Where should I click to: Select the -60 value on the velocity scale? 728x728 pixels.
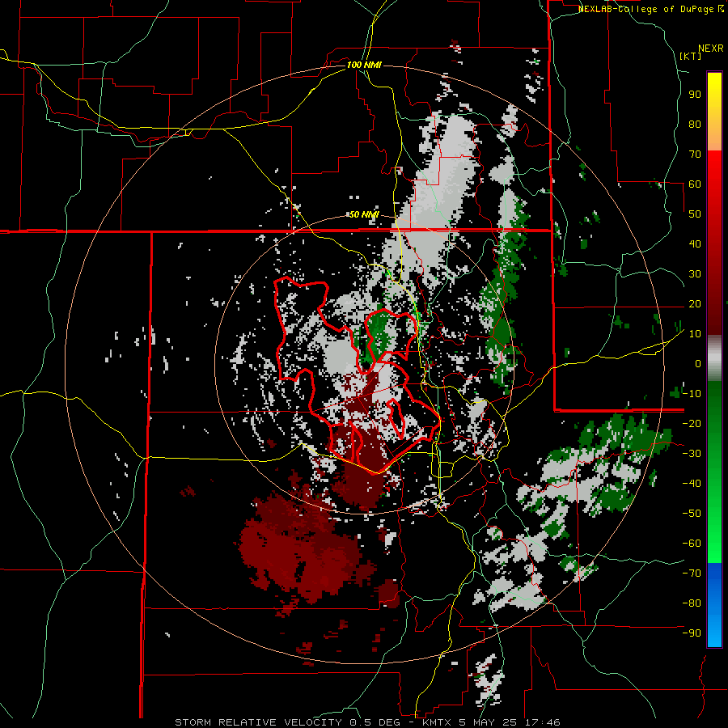(692, 544)
